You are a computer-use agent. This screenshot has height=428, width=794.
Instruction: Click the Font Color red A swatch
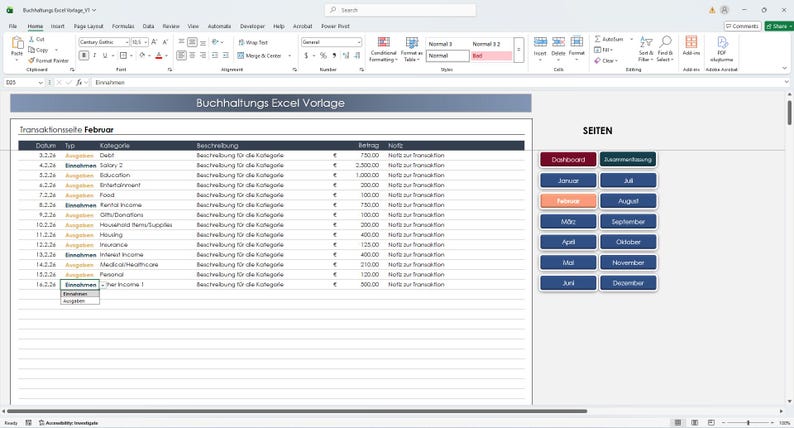(158, 55)
